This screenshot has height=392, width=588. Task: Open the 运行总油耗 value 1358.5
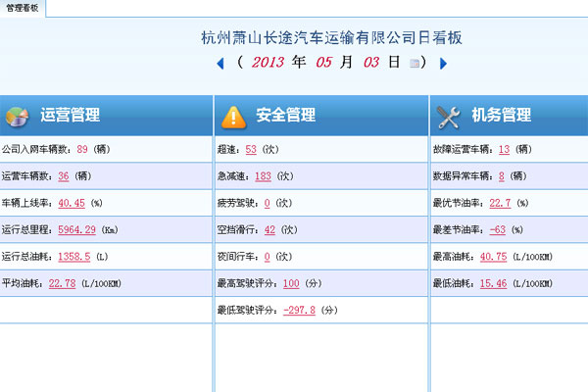(74, 257)
